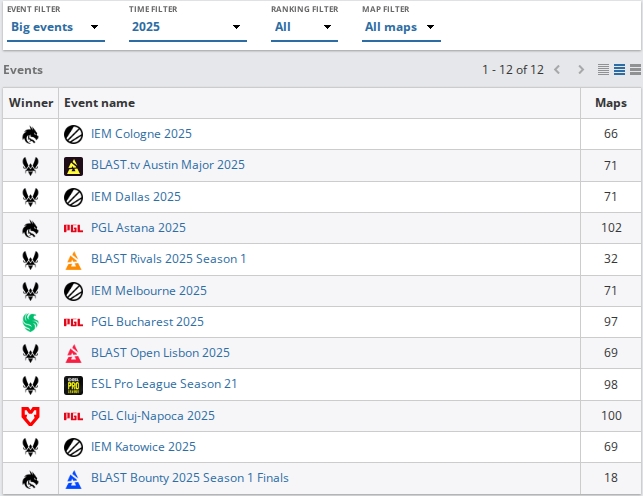Open ESL Pro League Season 21 link
The width and height of the screenshot is (643, 496).
coord(164,384)
